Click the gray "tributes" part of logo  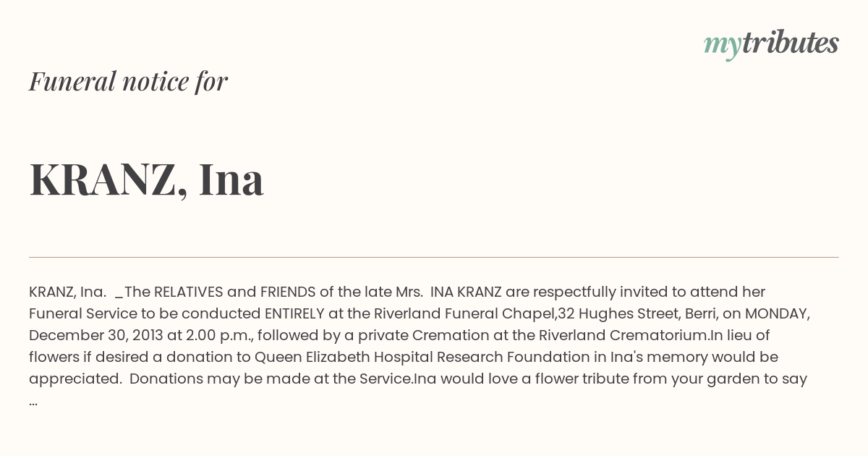[x=791, y=43]
